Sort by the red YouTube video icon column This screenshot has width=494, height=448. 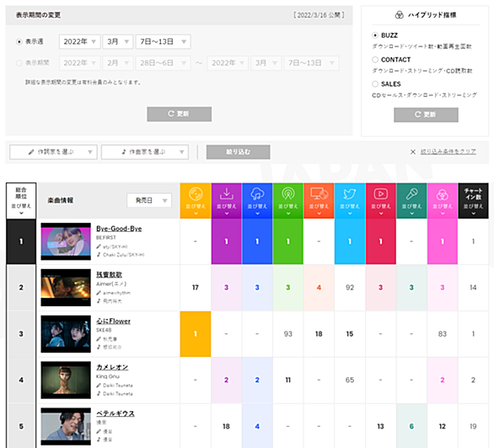[380, 201]
